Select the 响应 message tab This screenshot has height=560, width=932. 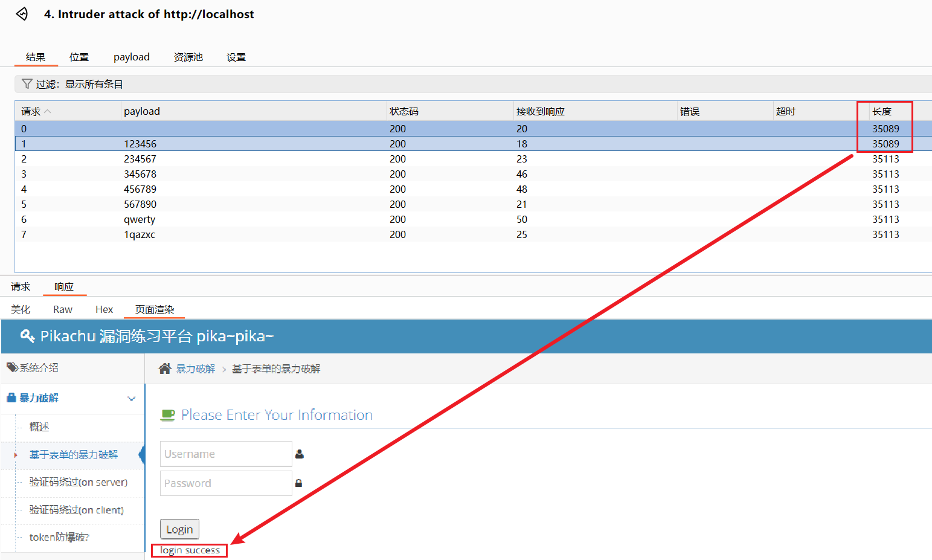point(64,286)
